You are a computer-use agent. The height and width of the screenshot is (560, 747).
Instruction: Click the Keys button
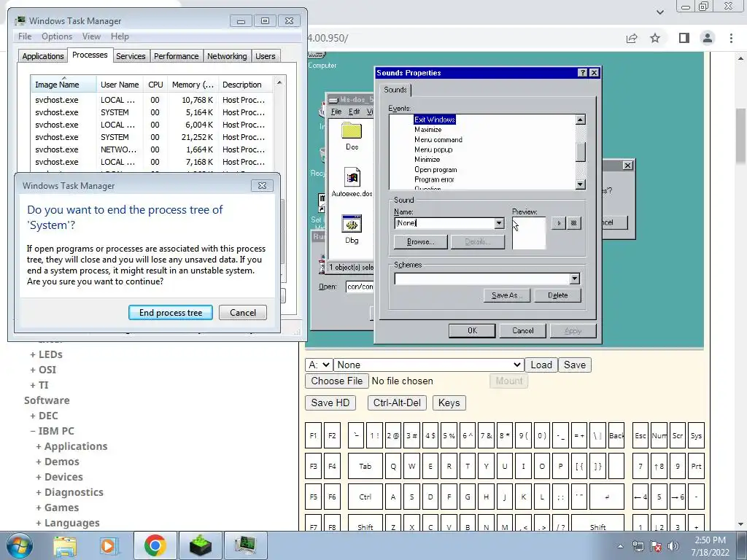click(x=449, y=402)
